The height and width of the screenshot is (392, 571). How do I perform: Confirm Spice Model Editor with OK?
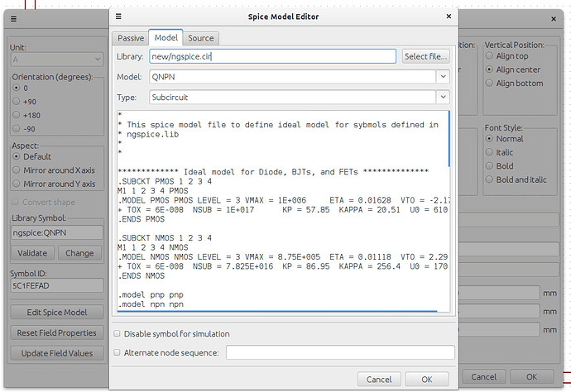tap(427, 380)
